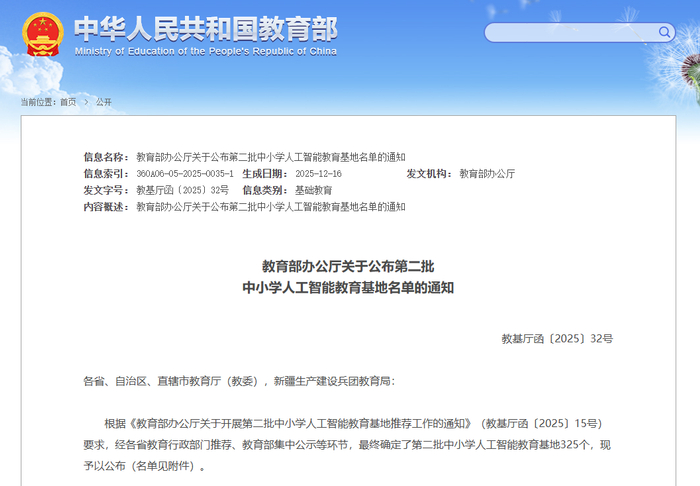Select the salutation line starting 各省、自治区

tap(239, 381)
